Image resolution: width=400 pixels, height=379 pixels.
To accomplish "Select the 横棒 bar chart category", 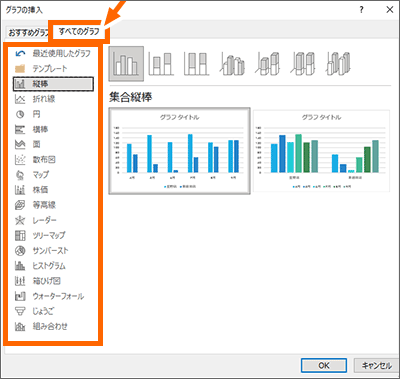I will [53, 129].
